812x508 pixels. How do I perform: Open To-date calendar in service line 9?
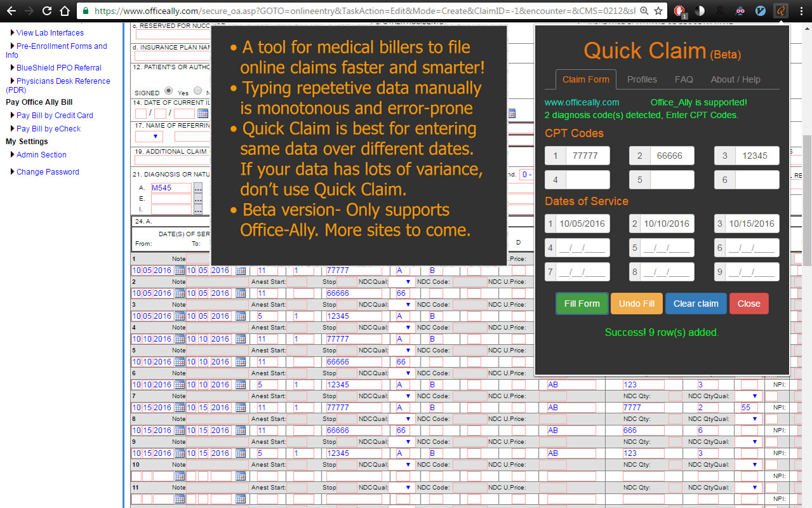point(240,453)
